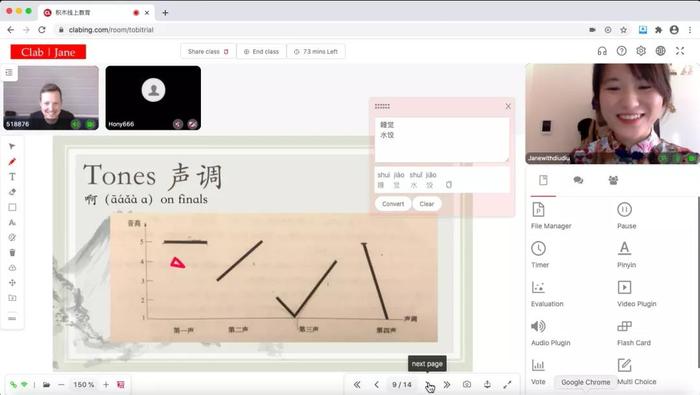Select the red pen drawing tool

[x=12, y=162]
